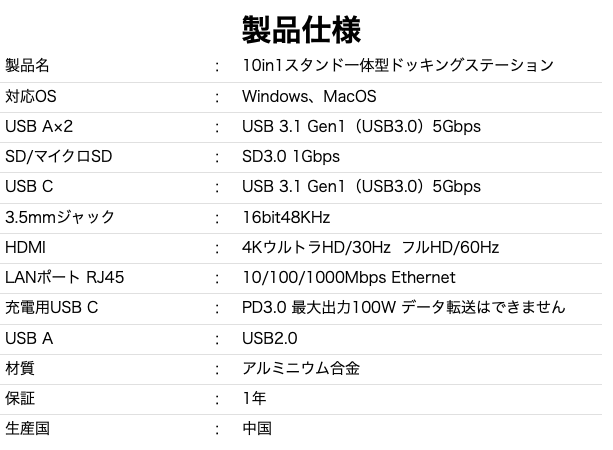
Task: Select the 充電用USB C label
Action: point(51,307)
